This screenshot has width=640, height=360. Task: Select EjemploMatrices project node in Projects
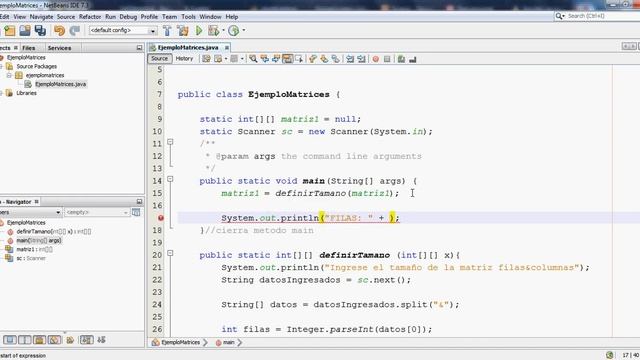(26, 58)
